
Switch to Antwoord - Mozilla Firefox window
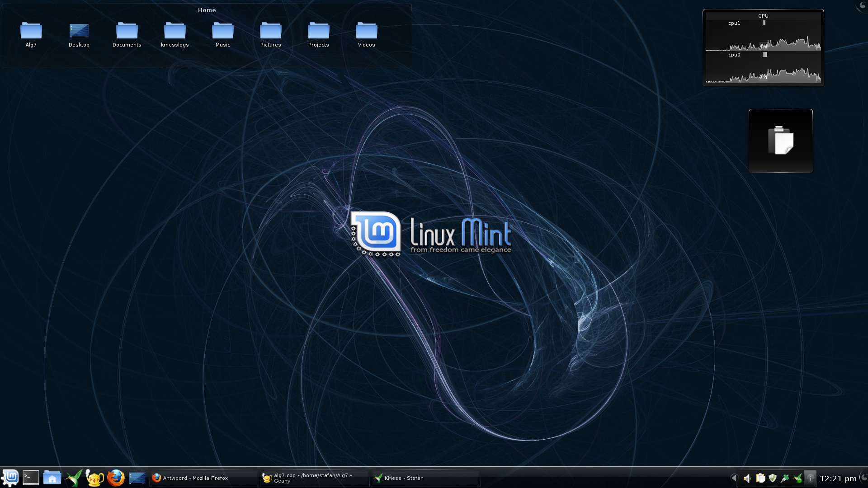click(203, 478)
